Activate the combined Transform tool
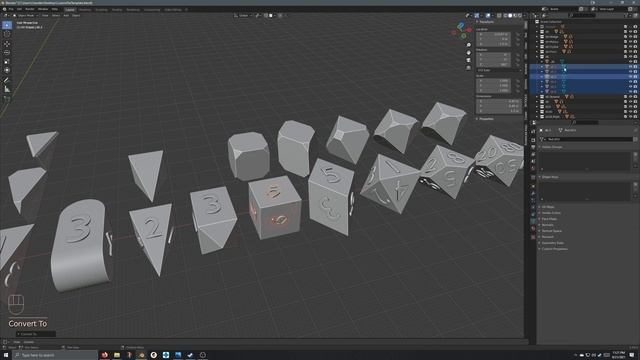This screenshot has height=360, width=640. (x=7, y=70)
